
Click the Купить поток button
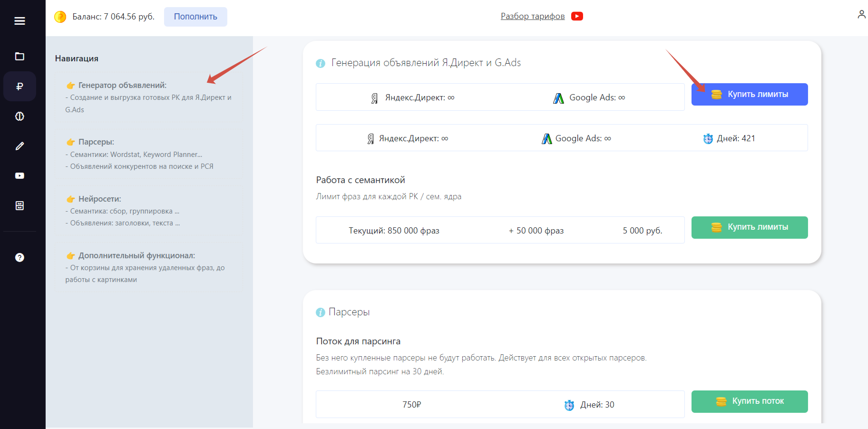click(750, 401)
